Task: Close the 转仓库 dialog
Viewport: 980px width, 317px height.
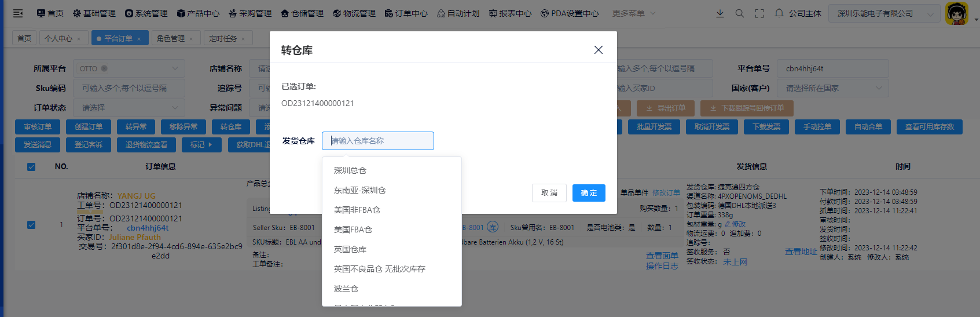Action: pyautogui.click(x=599, y=50)
